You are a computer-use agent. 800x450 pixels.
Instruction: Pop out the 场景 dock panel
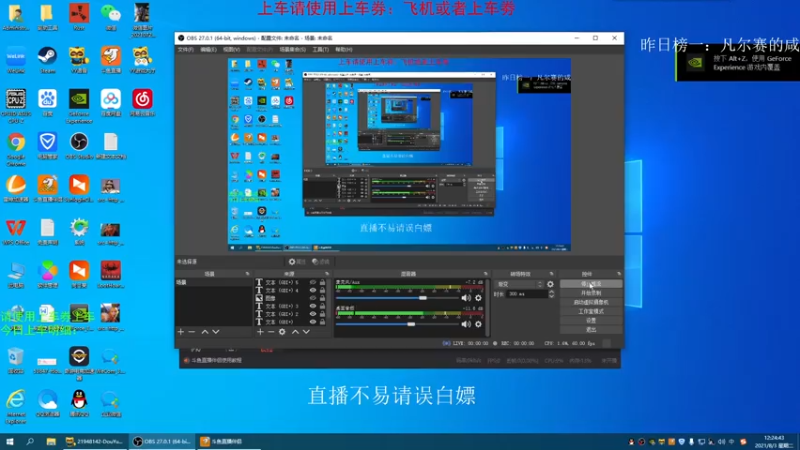[247, 274]
